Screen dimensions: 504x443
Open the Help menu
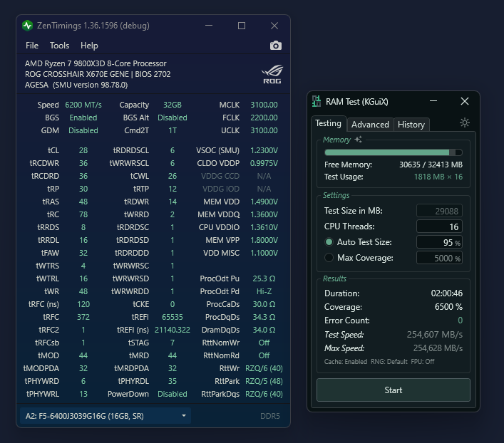click(x=89, y=46)
